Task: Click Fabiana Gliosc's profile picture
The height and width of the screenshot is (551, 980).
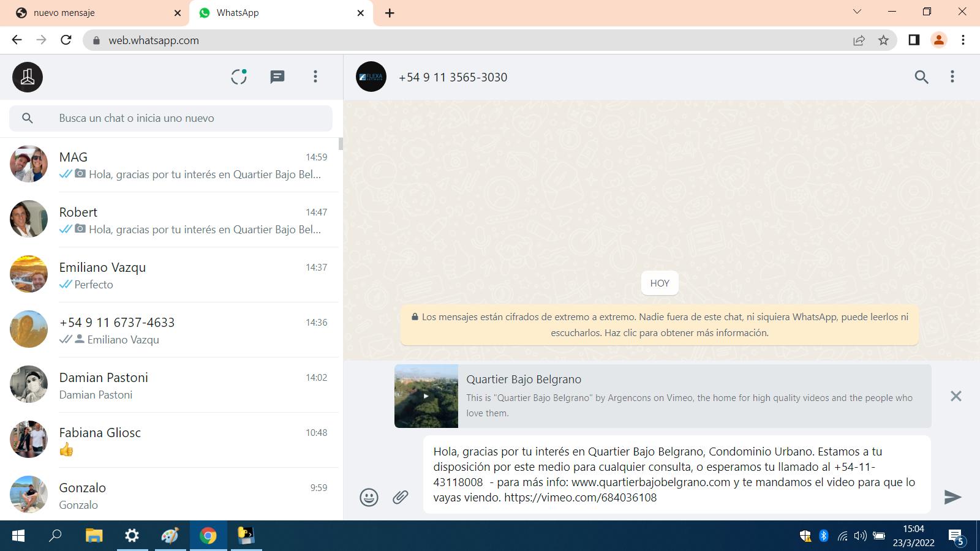Action: coord(29,440)
